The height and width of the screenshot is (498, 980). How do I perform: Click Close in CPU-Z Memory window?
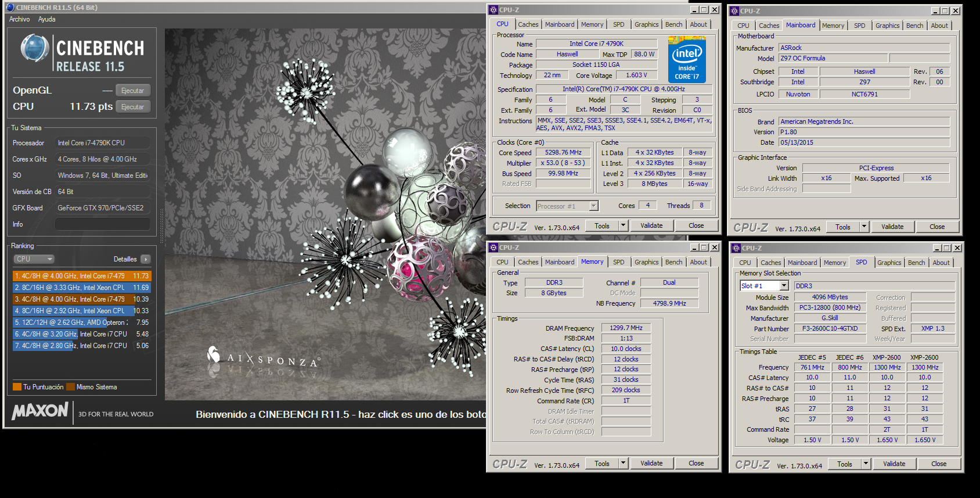696,464
